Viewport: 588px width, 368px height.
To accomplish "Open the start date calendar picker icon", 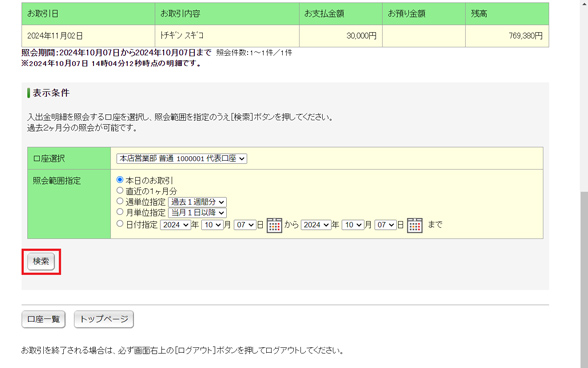I will [x=274, y=225].
